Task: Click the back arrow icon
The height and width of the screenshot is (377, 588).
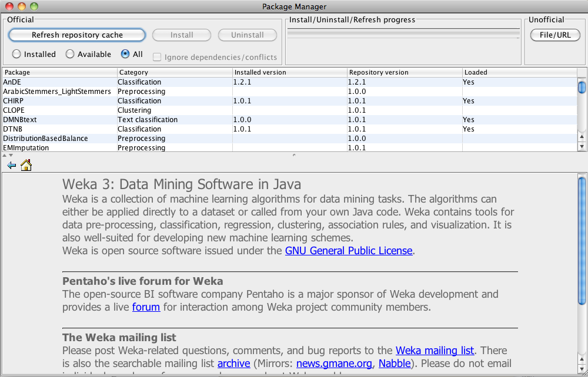Action: 12,165
